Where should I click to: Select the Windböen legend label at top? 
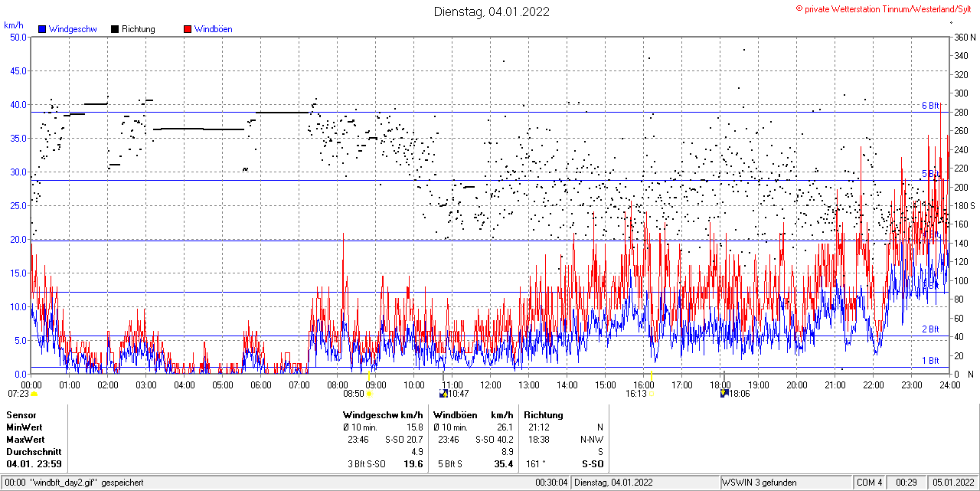pyautogui.click(x=214, y=29)
